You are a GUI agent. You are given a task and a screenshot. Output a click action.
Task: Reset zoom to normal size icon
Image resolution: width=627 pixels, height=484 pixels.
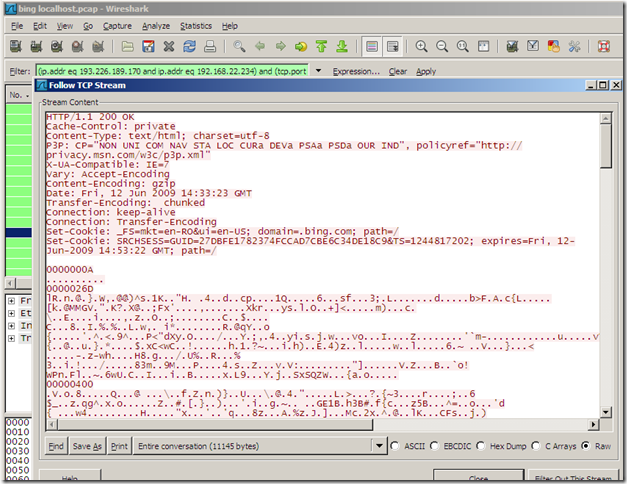(463, 46)
